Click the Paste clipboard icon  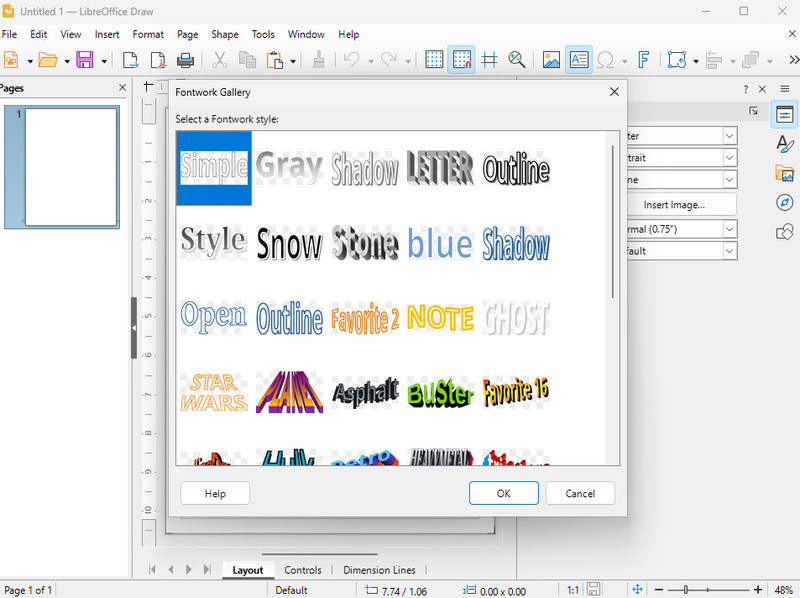pyautogui.click(x=274, y=60)
